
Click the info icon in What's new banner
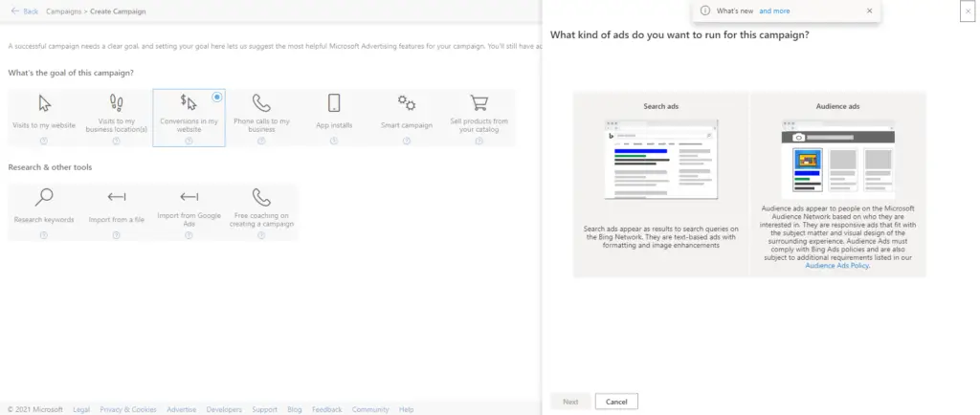pyautogui.click(x=705, y=11)
